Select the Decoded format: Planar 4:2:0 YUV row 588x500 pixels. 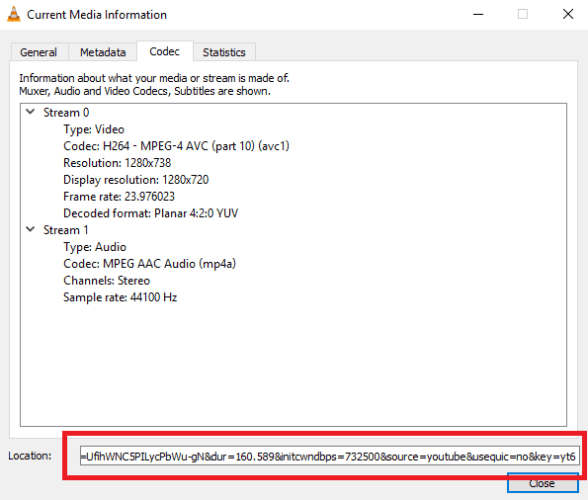tap(150, 213)
